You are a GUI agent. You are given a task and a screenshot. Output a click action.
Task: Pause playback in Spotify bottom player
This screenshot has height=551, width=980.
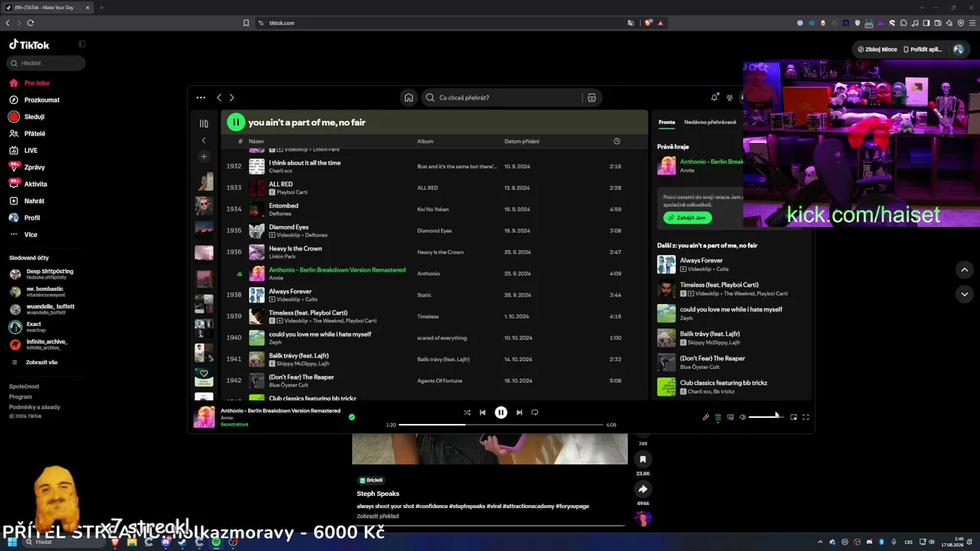click(x=501, y=412)
